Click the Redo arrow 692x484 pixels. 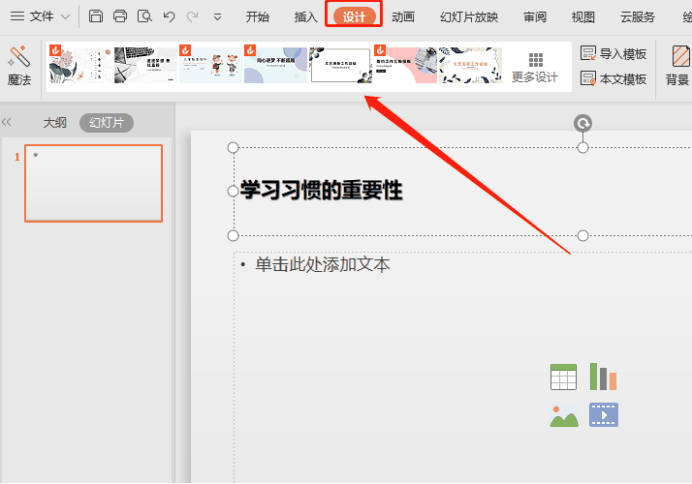(x=192, y=17)
